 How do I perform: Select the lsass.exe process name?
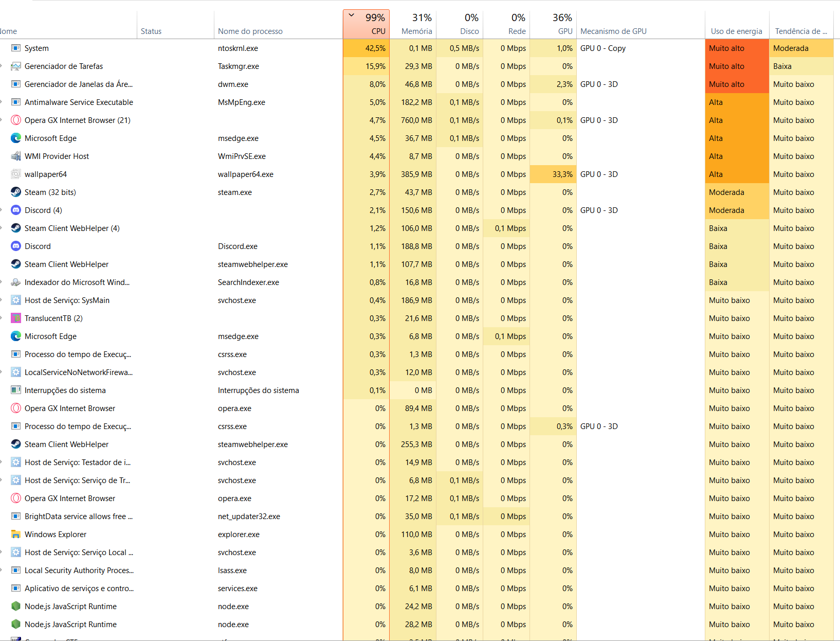tap(232, 571)
